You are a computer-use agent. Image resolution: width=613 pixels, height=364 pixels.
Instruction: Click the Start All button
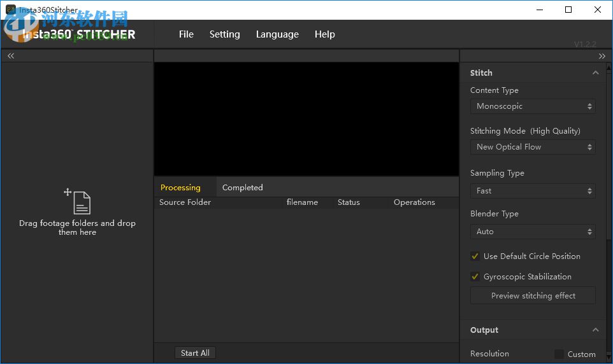click(x=195, y=353)
